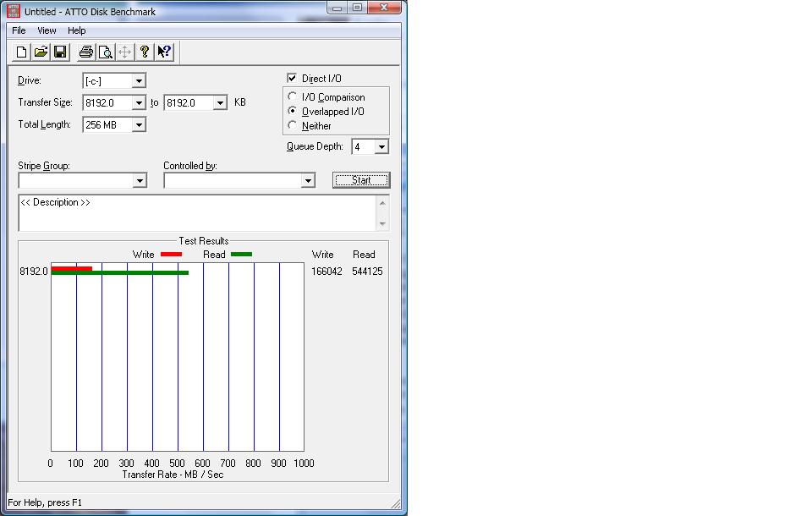Open the second Transfer Size dropdown after 'to'

pyautogui.click(x=220, y=102)
